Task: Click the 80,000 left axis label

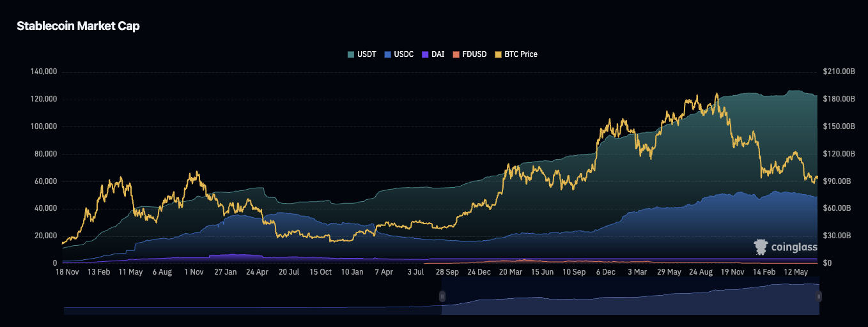Action: point(45,154)
